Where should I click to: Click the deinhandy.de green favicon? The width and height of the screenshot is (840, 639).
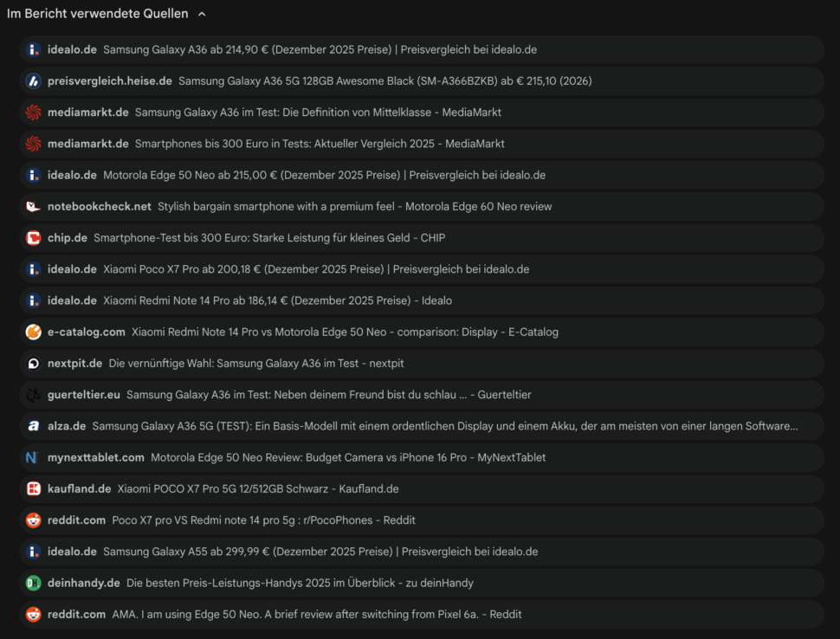(33, 584)
